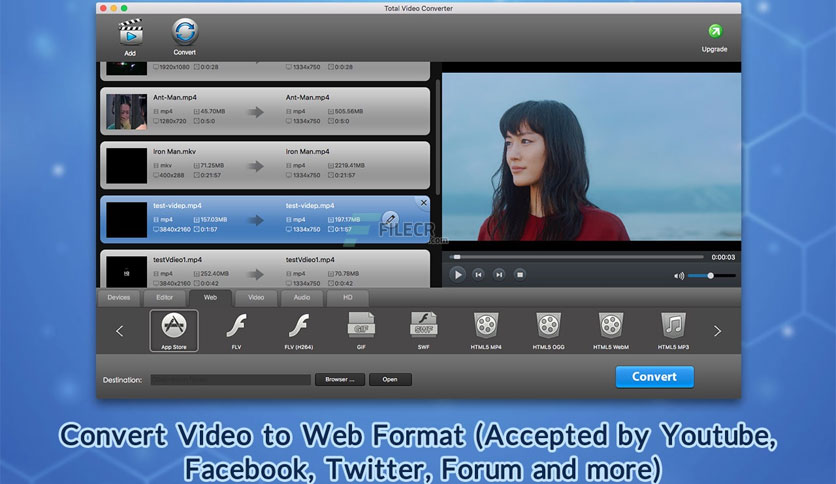This screenshot has height=484, width=836.
Task: Show more formats with right arrow
Action: point(718,331)
